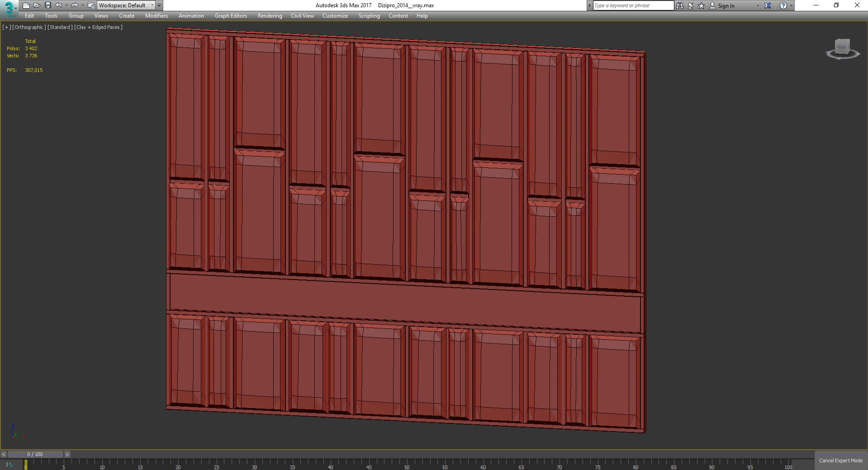Minimize the 3ds Max window
This screenshot has height=470, width=868.
[816, 5]
